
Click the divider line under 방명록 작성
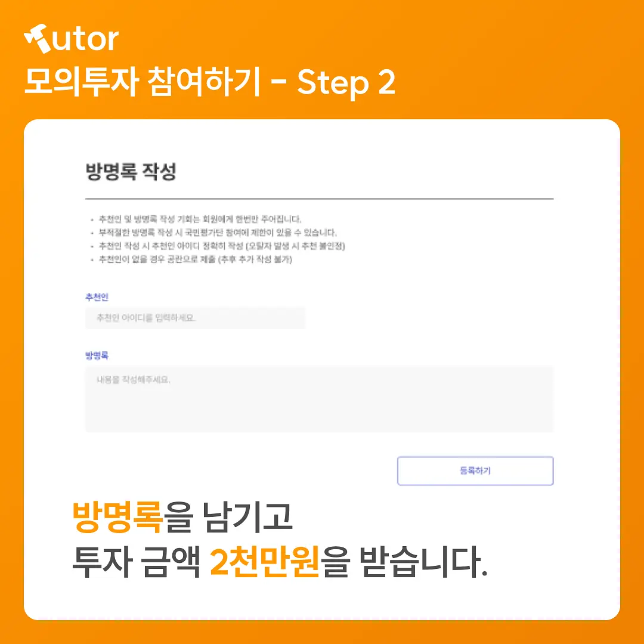[x=319, y=199]
